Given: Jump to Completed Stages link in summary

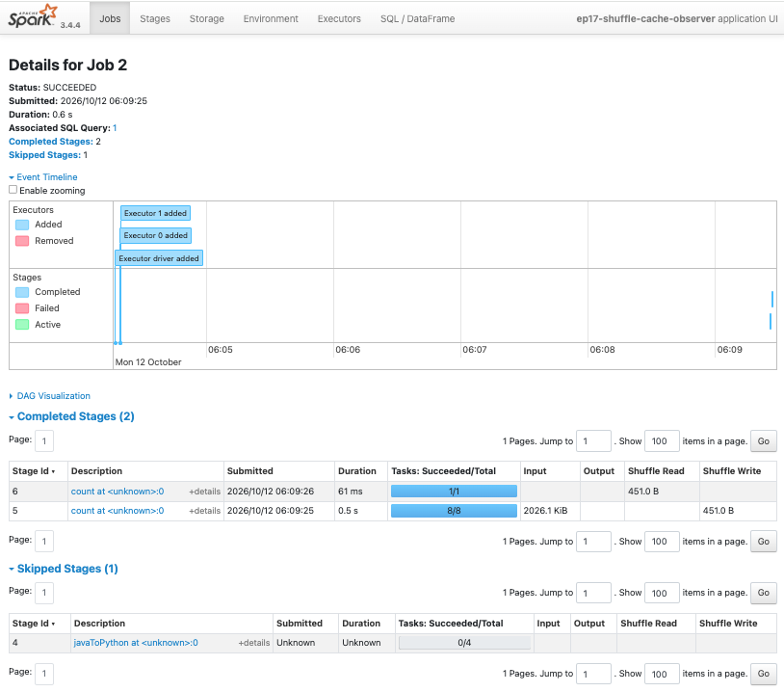Looking at the screenshot, I should click(50, 142).
